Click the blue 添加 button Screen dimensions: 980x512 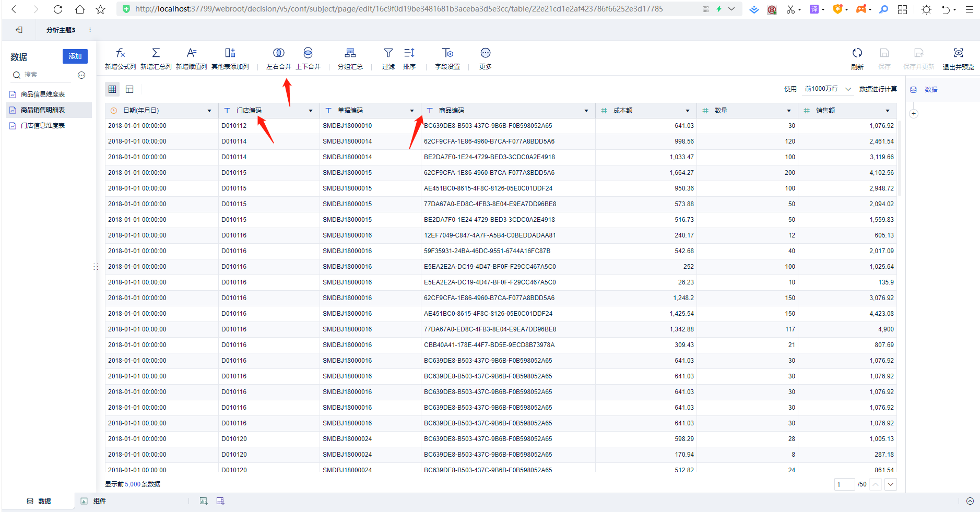pyautogui.click(x=75, y=56)
